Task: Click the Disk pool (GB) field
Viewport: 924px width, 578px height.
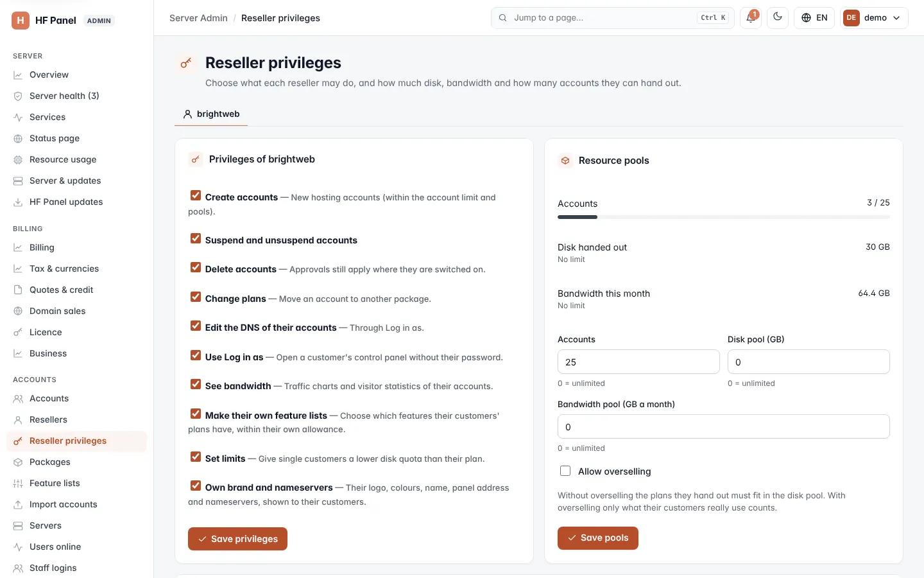Action: (x=809, y=362)
